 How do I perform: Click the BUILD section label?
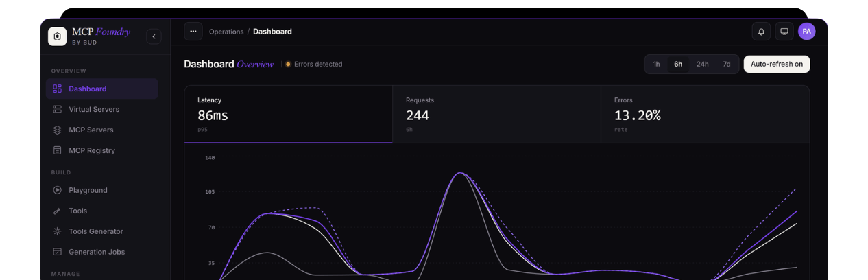61,172
